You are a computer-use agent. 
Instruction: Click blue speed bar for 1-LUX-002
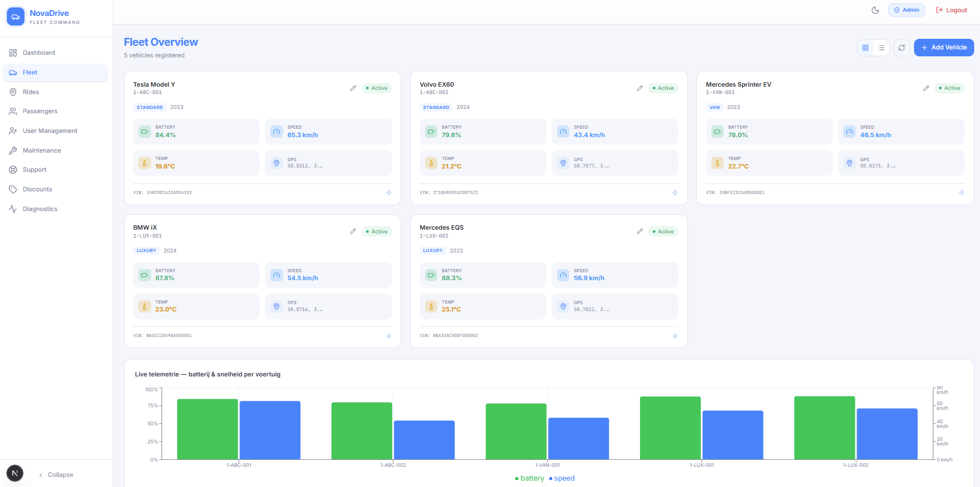tap(887, 434)
